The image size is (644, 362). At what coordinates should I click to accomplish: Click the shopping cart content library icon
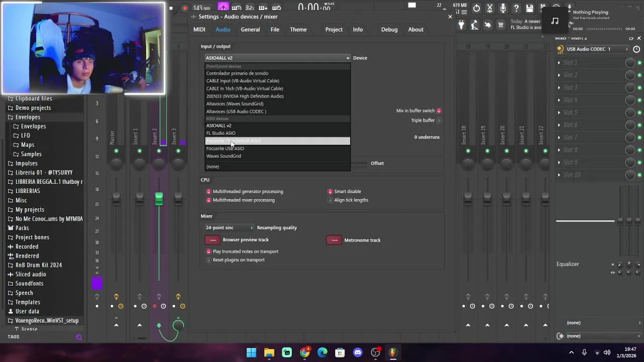(501, 25)
